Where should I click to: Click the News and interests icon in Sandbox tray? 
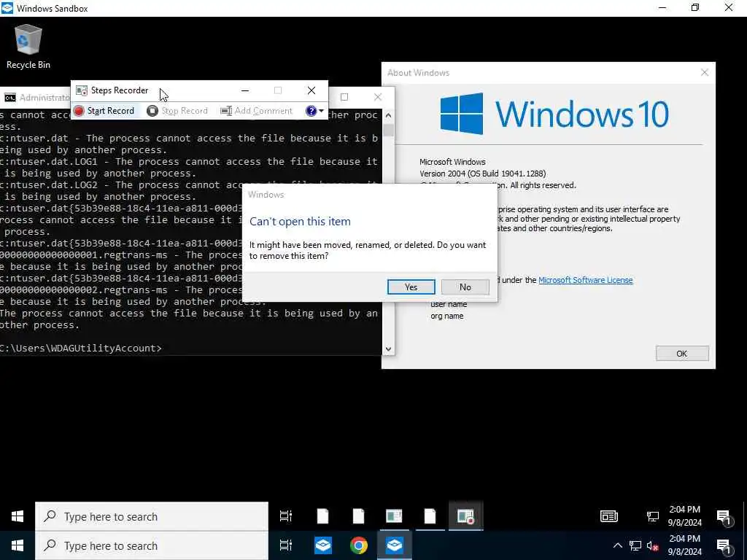tap(609, 516)
